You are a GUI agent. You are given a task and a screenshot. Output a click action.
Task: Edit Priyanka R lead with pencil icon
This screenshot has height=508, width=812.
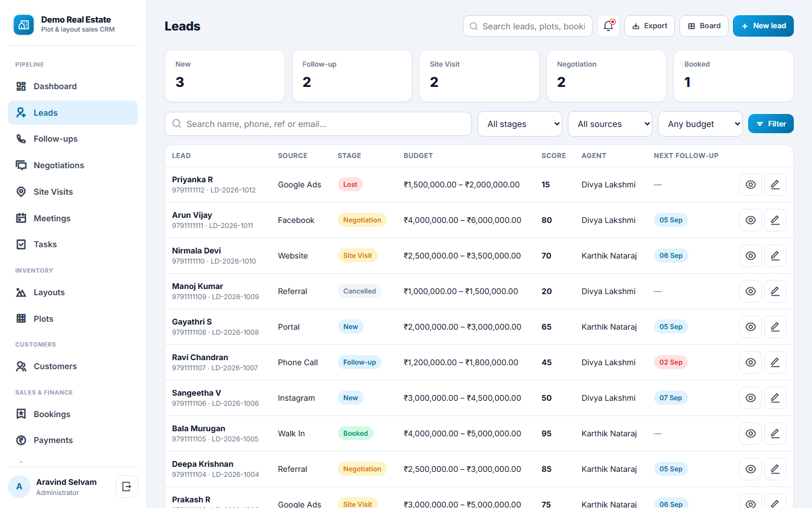(x=775, y=185)
